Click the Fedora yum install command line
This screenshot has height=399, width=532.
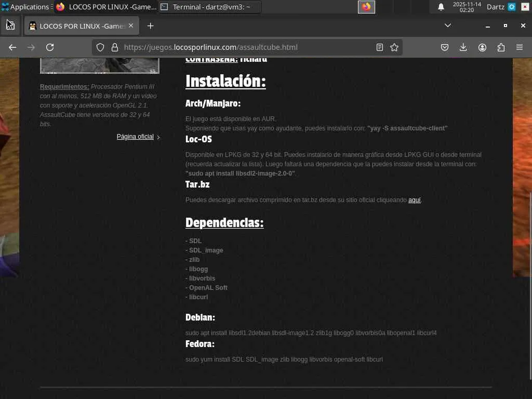coord(284,360)
